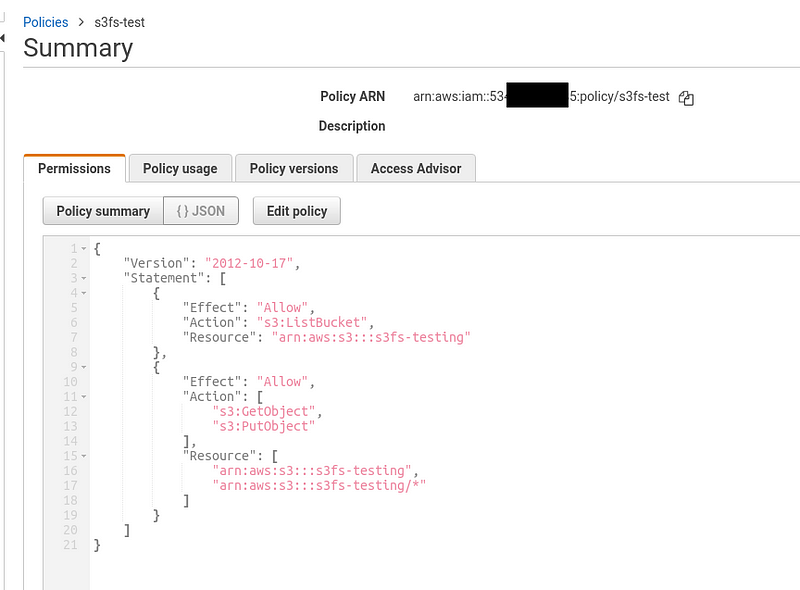The height and width of the screenshot is (590, 800).
Task: Click the "arn:aws:s3:::s3fs-testing/*" resource line
Action: (319, 485)
